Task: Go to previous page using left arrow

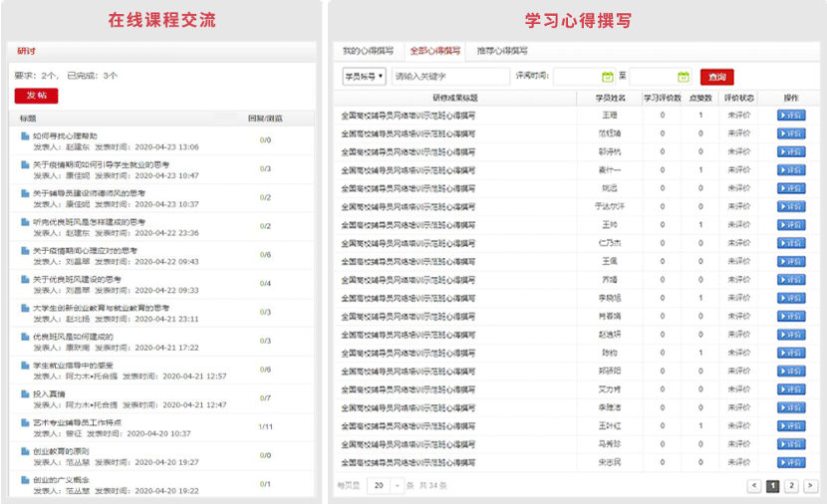Action: [754, 486]
